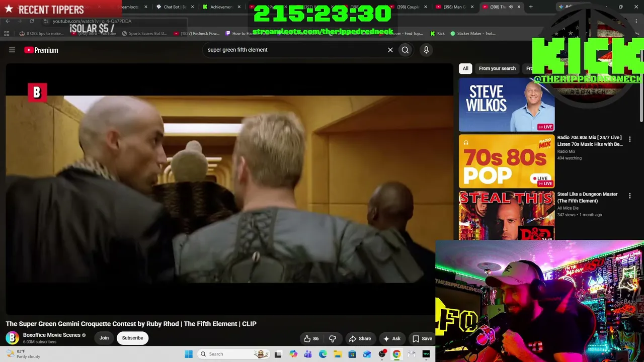Click the Boxoffice Movie Scenes channel name

[52, 335]
